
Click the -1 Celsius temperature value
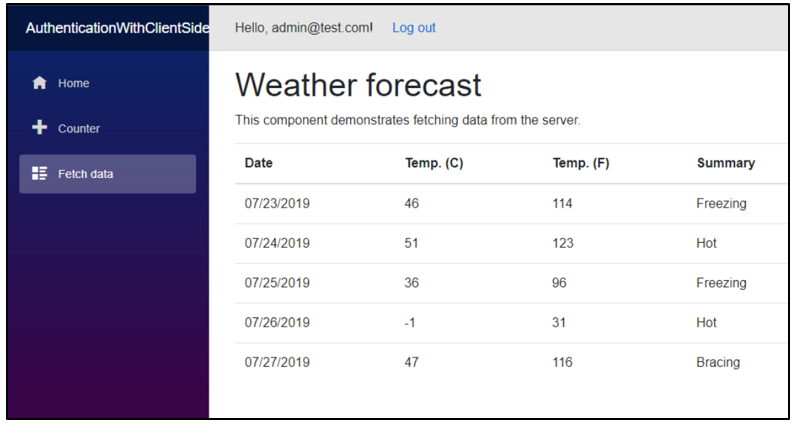(x=411, y=323)
